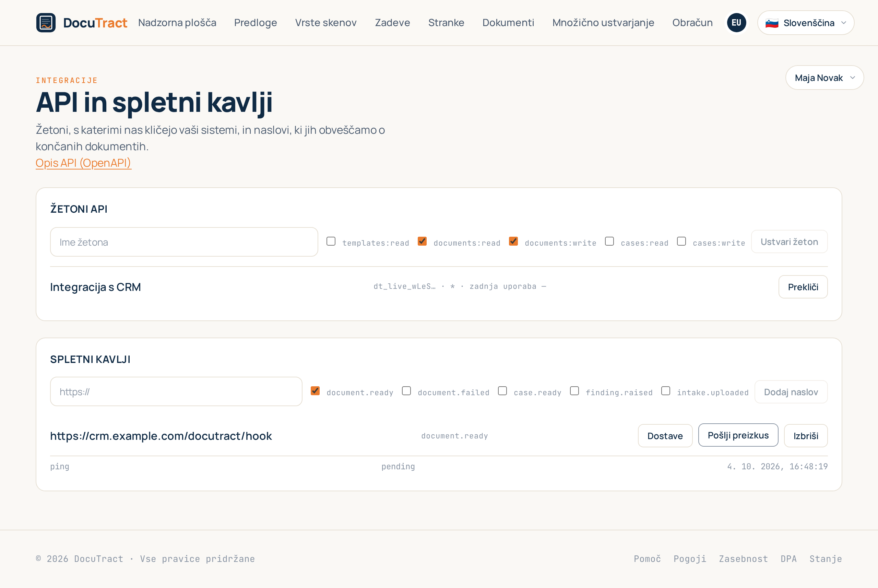Open Vrste skenov page
The width and height of the screenshot is (878, 588).
[326, 23]
